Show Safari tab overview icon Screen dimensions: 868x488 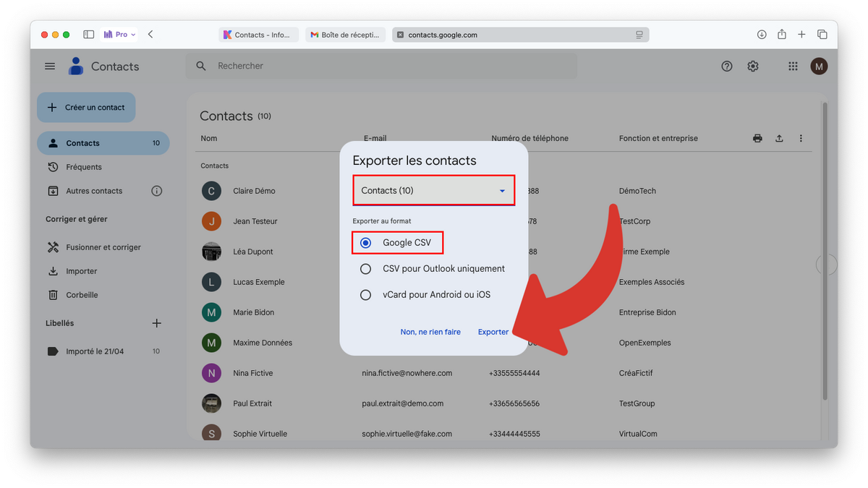pyautogui.click(x=822, y=35)
